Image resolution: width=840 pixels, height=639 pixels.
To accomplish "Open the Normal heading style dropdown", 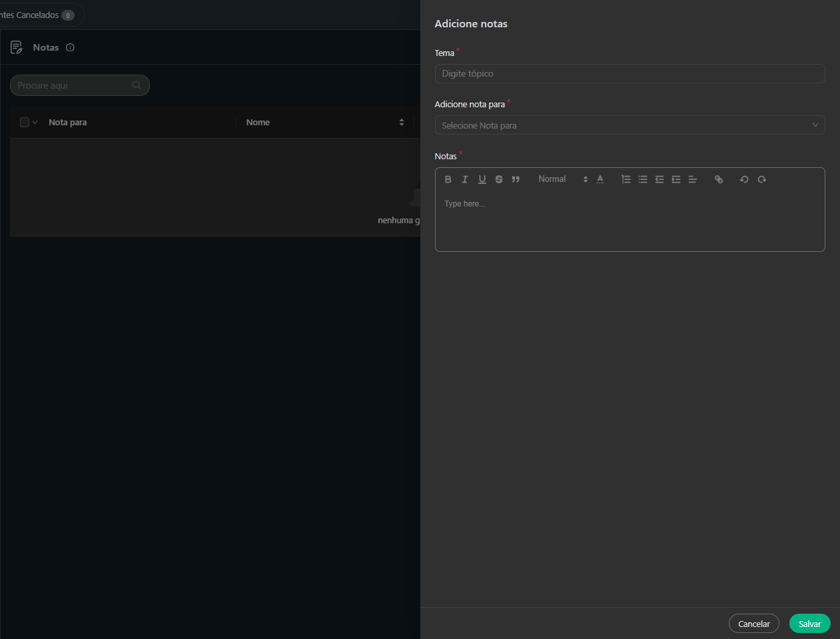I will pos(562,179).
